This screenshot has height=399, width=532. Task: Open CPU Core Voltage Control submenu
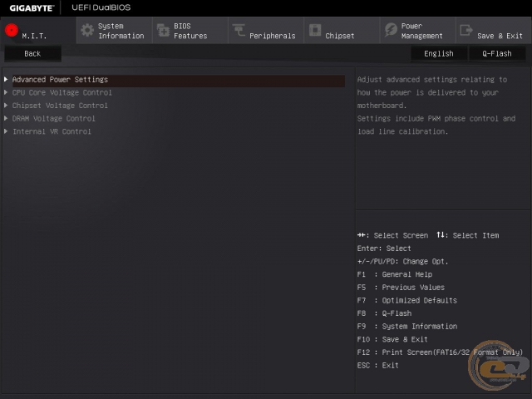[x=62, y=92]
